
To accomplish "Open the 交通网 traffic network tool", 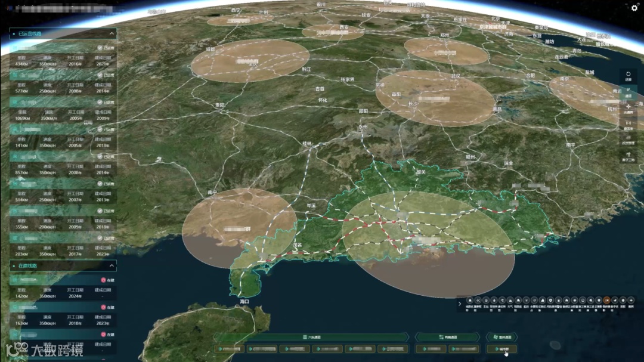I will click(628, 109).
